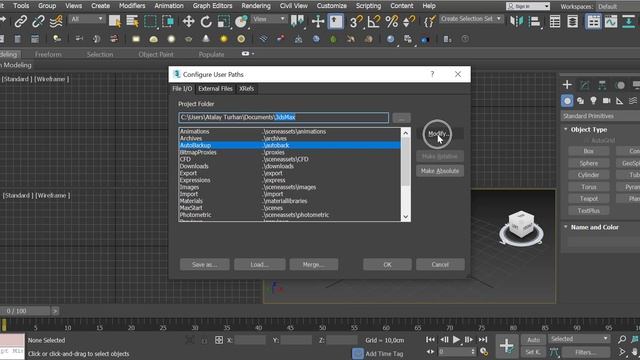Open the Workspaces Default dropdown

coord(618,7)
